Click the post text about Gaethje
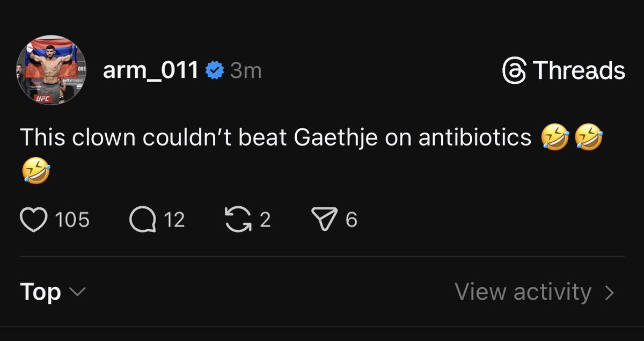This screenshot has height=341, width=644. (276, 138)
